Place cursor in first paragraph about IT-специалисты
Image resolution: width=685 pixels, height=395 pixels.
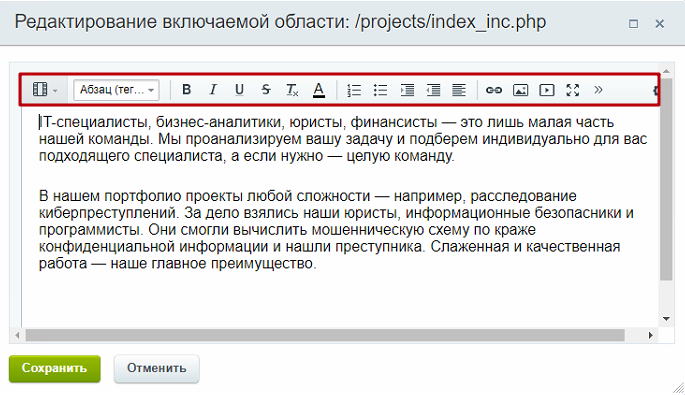[343, 139]
